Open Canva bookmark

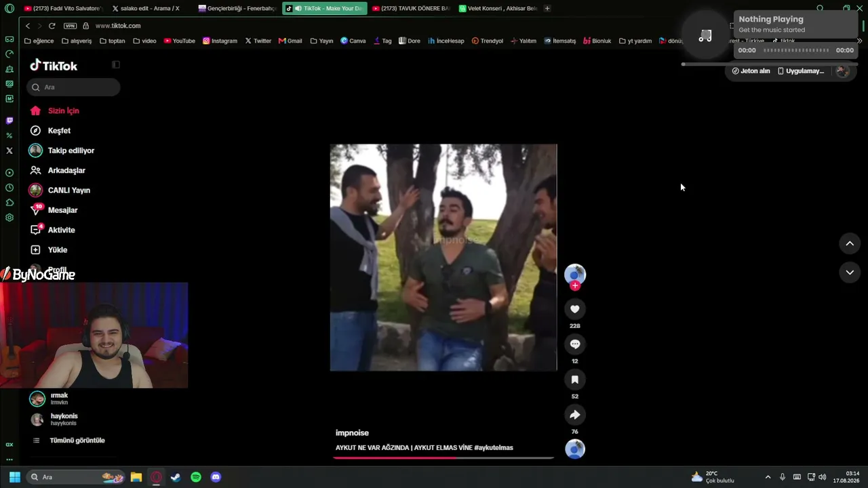pyautogui.click(x=353, y=41)
